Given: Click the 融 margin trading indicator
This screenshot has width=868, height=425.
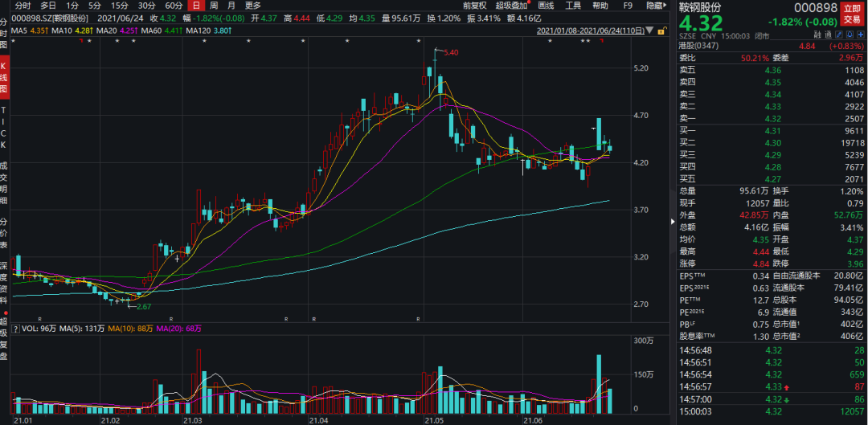Looking at the screenshot, I should 817,35.
